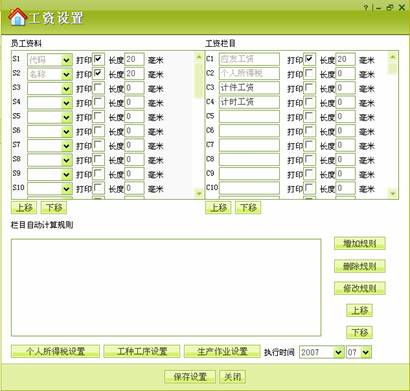Click 上移 button beside the rules box
This screenshot has height=391, width=410.
360,310
